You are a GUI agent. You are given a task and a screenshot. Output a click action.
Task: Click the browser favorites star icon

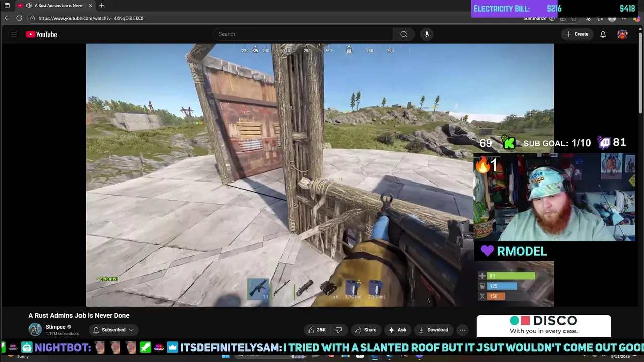click(574, 18)
